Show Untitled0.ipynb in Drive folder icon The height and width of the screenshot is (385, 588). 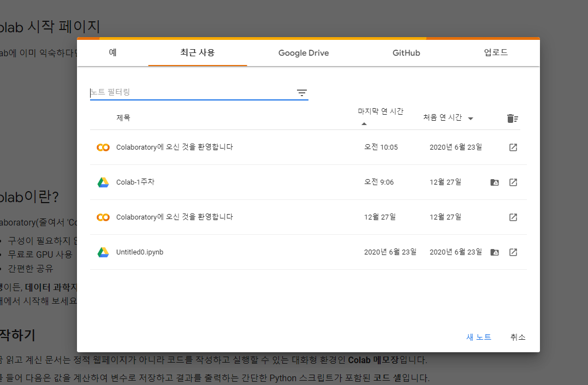point(495,252)
